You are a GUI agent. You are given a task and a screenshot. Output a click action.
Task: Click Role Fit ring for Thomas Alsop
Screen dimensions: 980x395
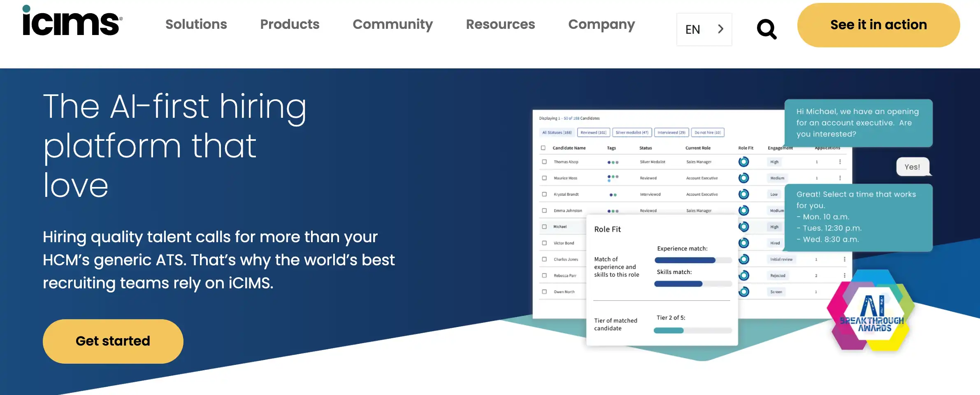(743, 162)
